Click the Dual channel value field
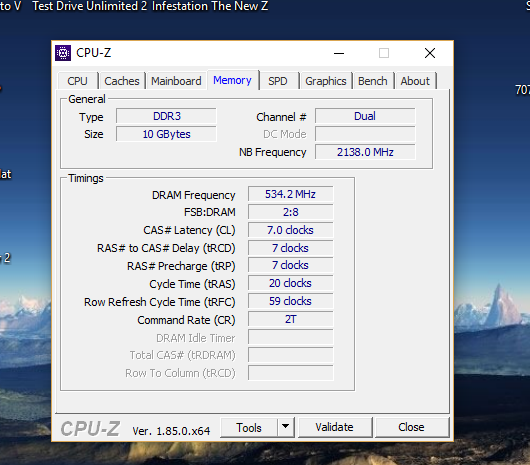The width and height of the screenshot is (530, 465). (365, 116)
